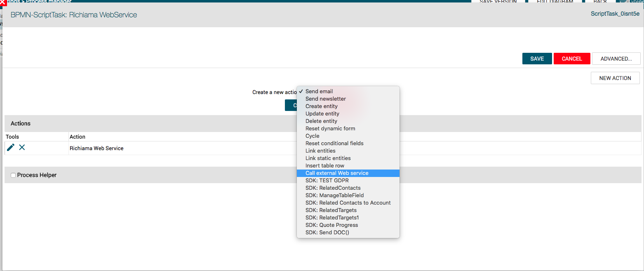This screenshot has width=644, height=271.
Task: Click the SAVE VERSION button
Action: point(498,2)
